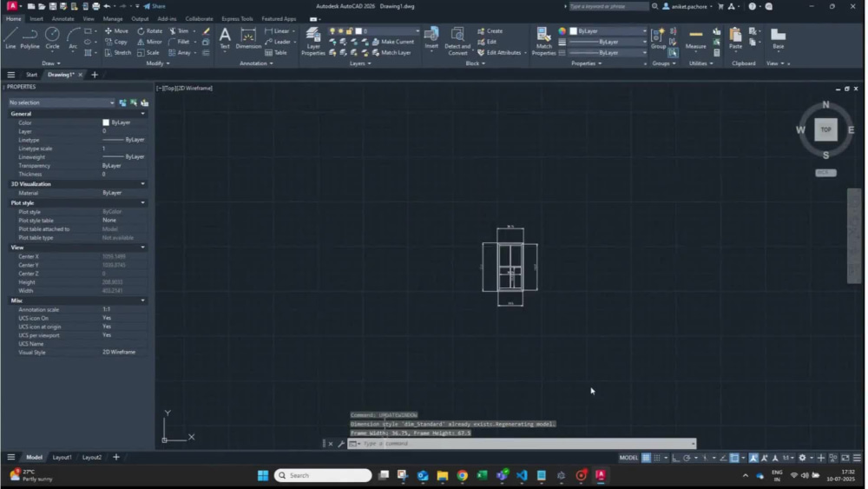Viewport: 868px width, 489px height.
Task: Switch to the Layout1 tab
Action: tap(62, 458)
